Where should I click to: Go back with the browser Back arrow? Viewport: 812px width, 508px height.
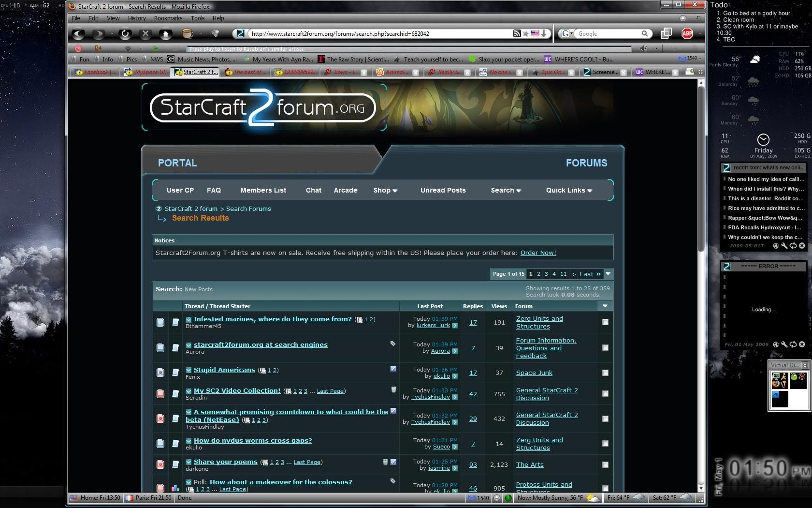tap(79, 34)
